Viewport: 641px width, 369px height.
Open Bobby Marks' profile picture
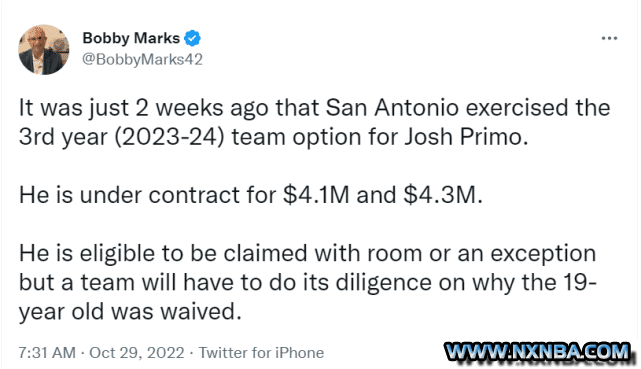click(43, 49)
